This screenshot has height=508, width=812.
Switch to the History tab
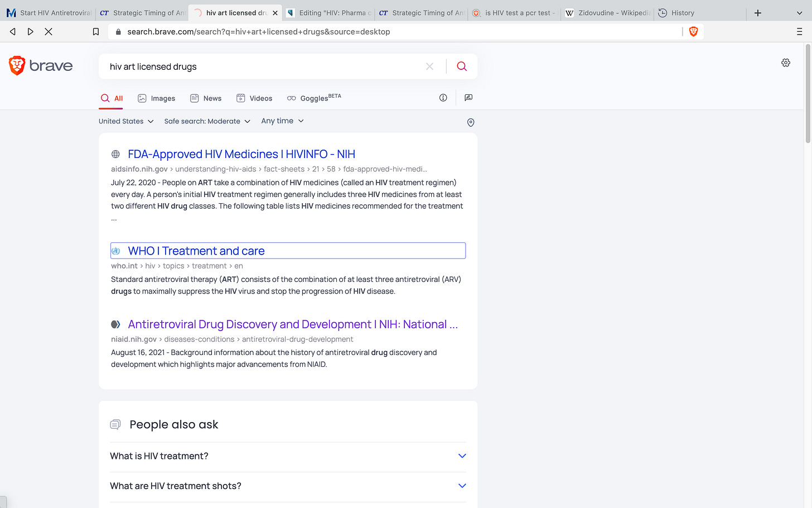pyautogui.click(x=700, y=13)
